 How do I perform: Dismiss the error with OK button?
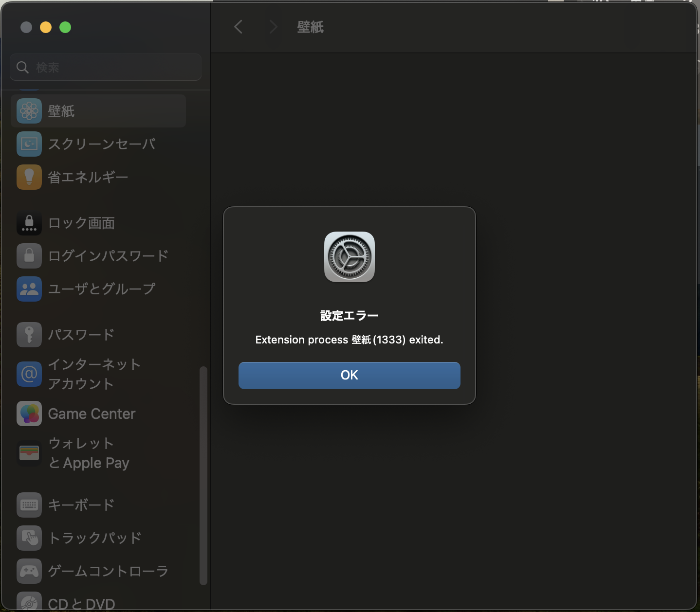350,375
